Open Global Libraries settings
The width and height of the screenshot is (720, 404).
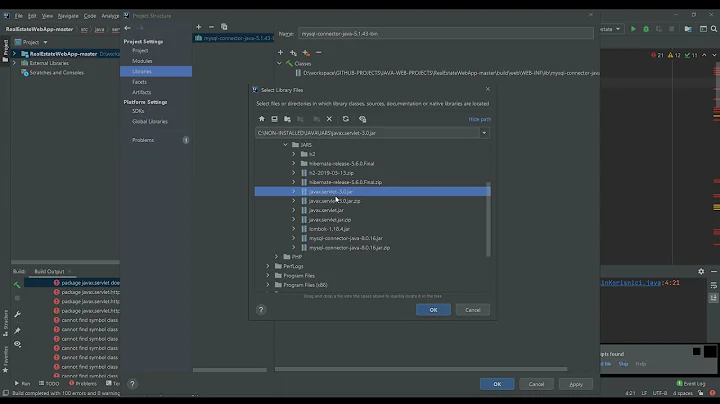[x=150, y=122]
